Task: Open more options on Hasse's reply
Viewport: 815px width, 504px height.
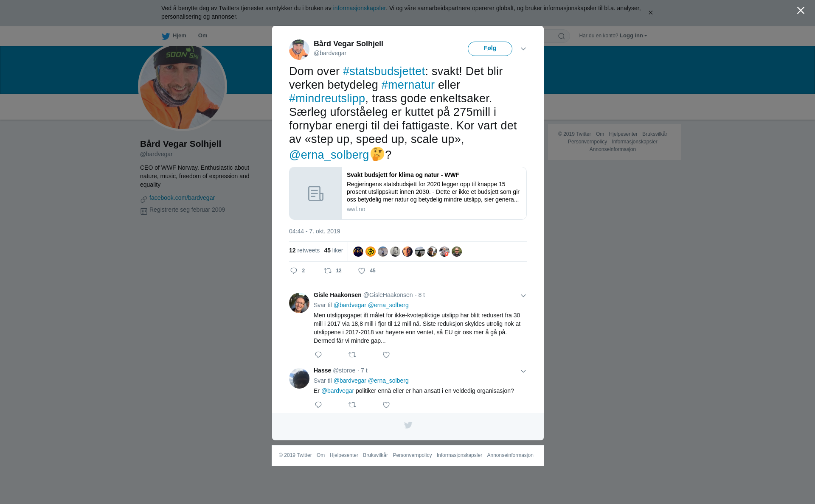Action: [x=523, y=371]
